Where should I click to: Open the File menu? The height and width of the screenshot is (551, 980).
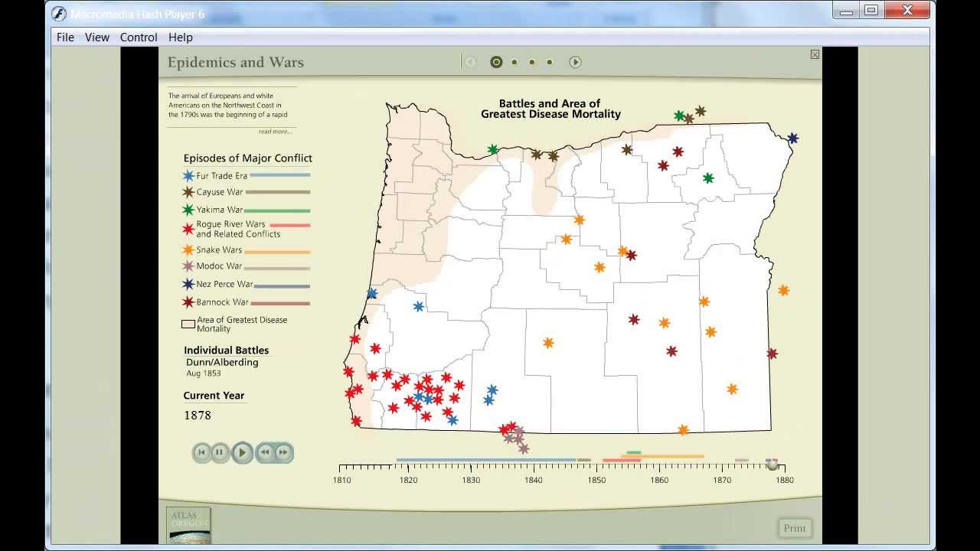(65, 37)
